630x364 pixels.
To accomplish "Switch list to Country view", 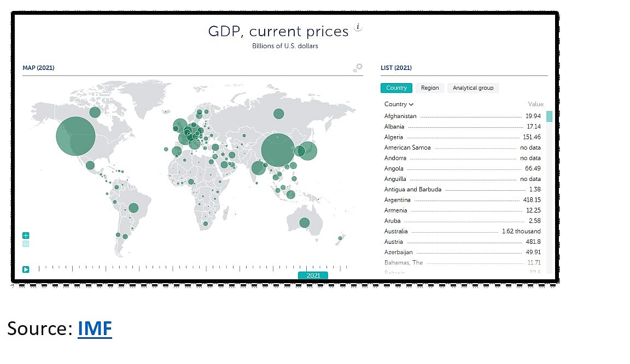I will 396,87.
